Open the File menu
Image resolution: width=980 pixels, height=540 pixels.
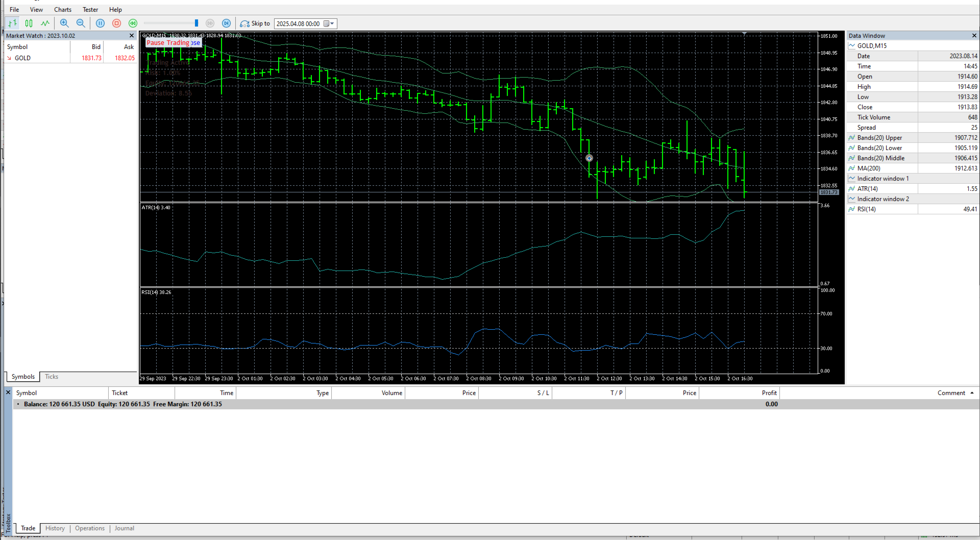coord(14,10)
